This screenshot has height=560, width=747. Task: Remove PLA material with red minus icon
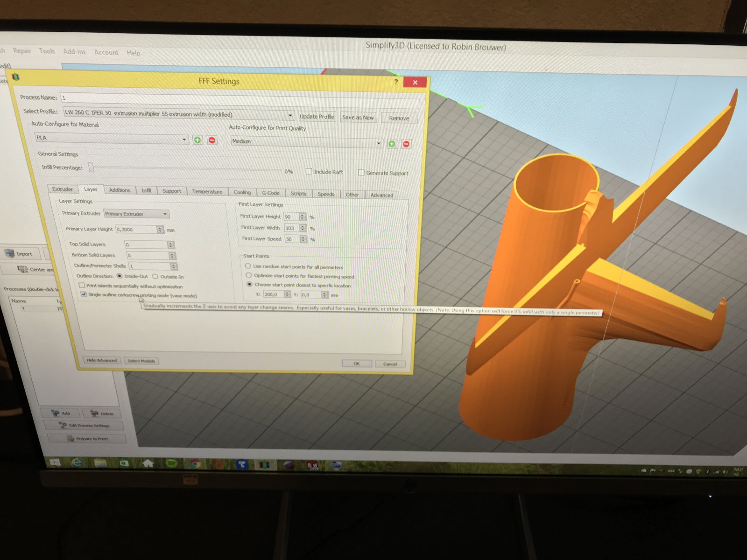click(212, 140)
